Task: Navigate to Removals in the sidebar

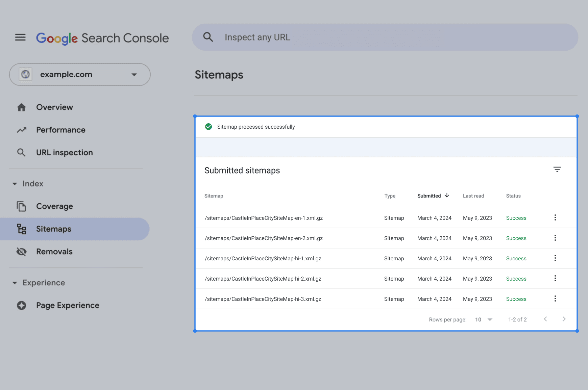Action: click(54, 252)
